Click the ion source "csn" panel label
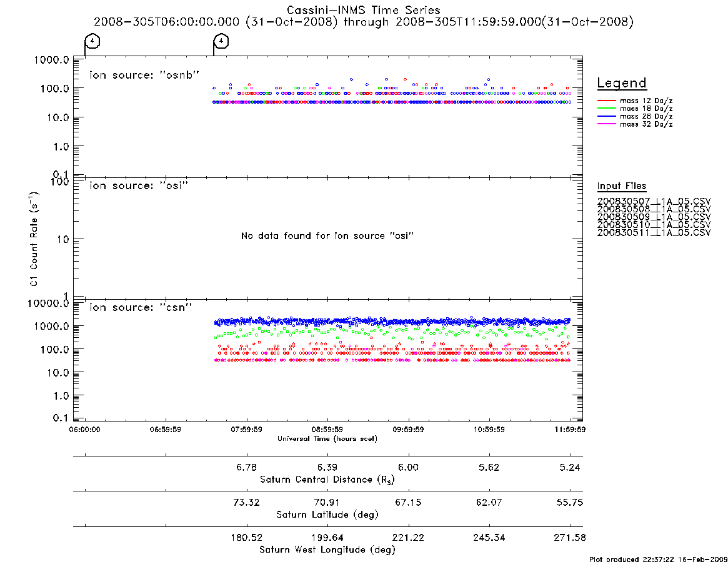Image resolution: width=728 pixels, height=562 pixels. 141,307
